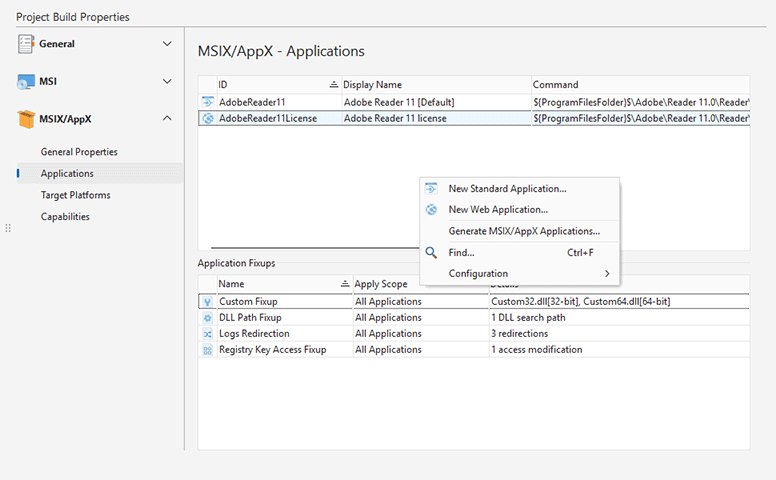Expand the MSI section chevron
Image resolution: width=776 pixels, height=480 pixels.
tap(167, 81)
